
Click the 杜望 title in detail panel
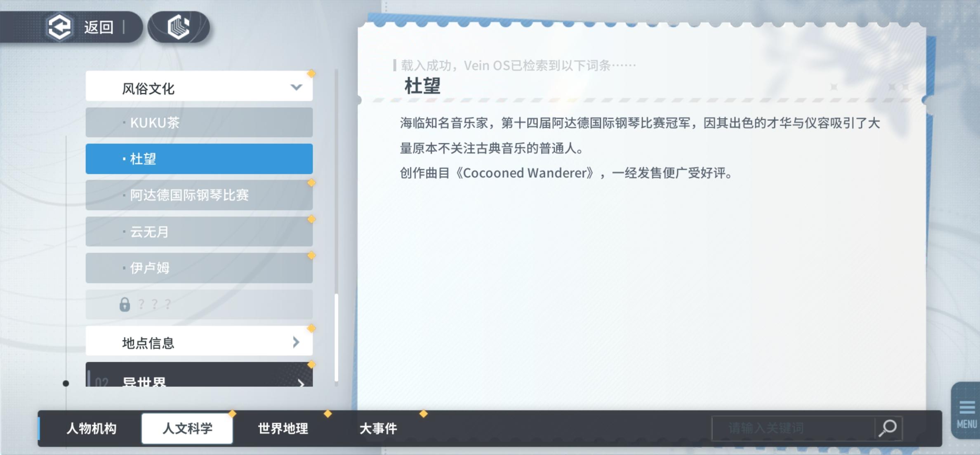[x=422, y=86]
